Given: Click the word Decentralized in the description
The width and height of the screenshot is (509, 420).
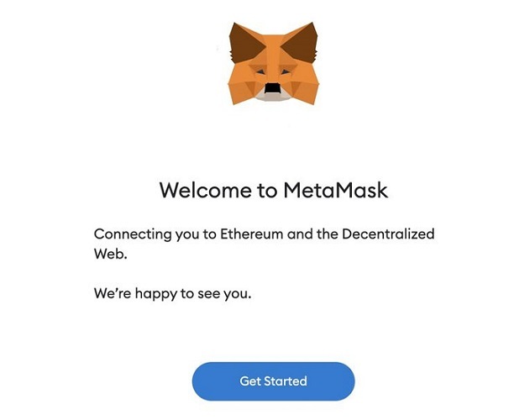Looking at the screenshot, I should point(388,234).
